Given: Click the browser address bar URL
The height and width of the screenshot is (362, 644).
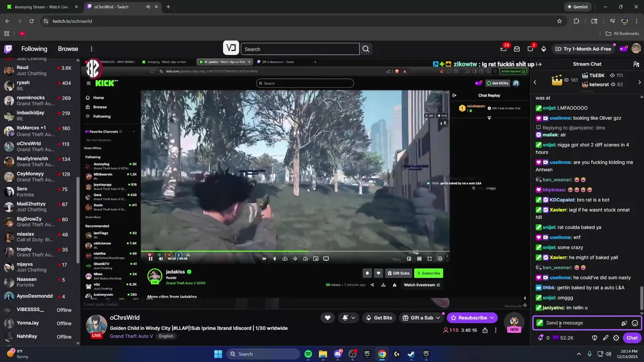Looking at the screenshot, I should coord(72,21).
